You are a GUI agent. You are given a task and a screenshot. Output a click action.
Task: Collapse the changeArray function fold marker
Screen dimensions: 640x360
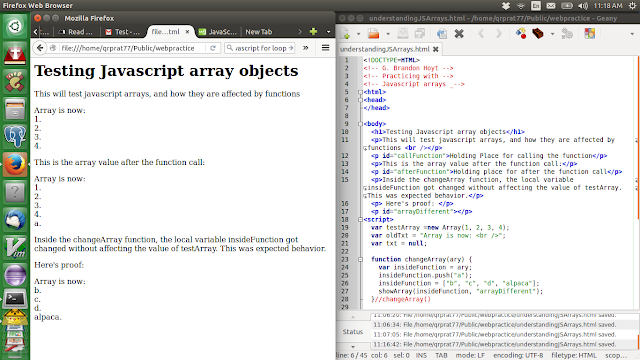(360, 259)
